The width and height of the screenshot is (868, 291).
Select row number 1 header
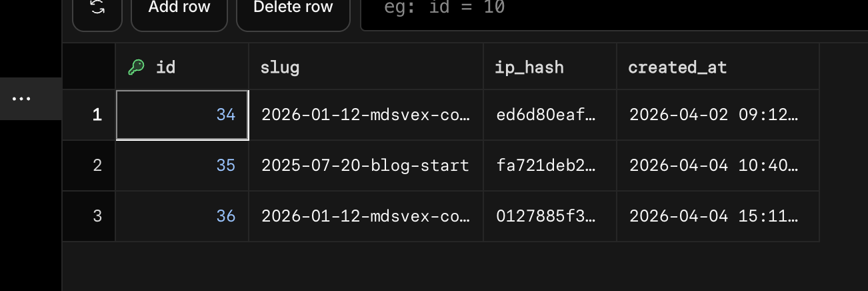[97, 115]
